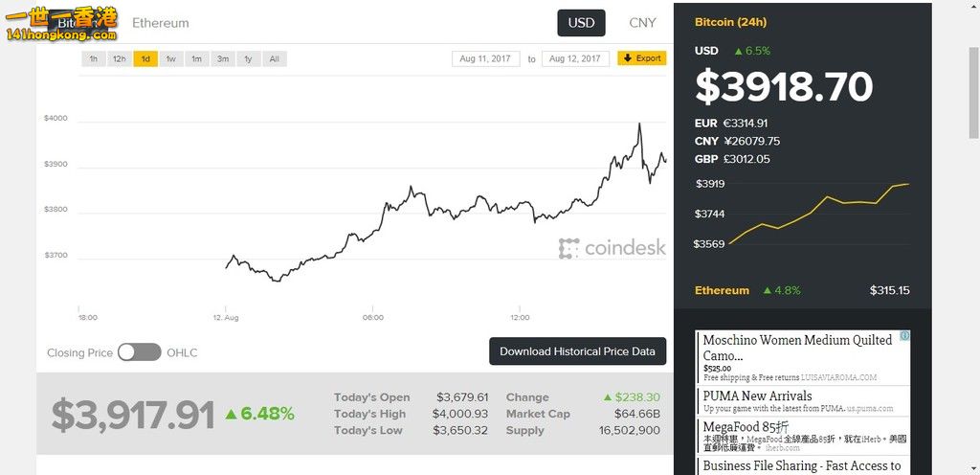This screenshot has height=475, width=980.
Task: Open the Moschino Women Medium Quilted ad
Action: (797, 348)
